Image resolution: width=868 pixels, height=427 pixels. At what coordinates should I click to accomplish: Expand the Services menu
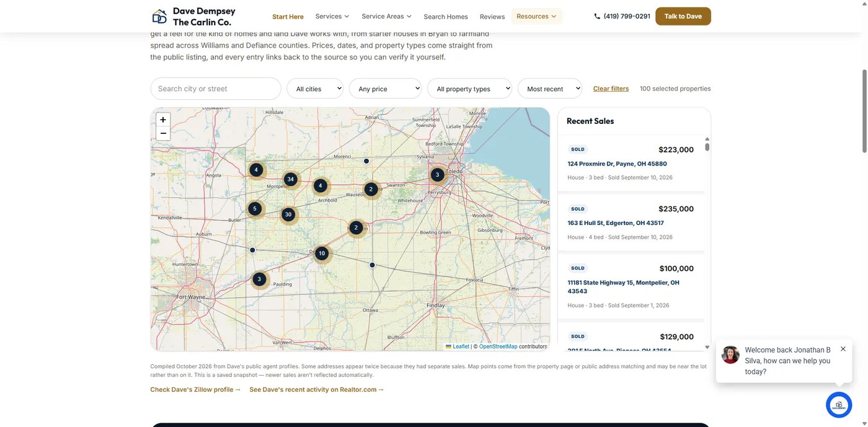point(332,16)
